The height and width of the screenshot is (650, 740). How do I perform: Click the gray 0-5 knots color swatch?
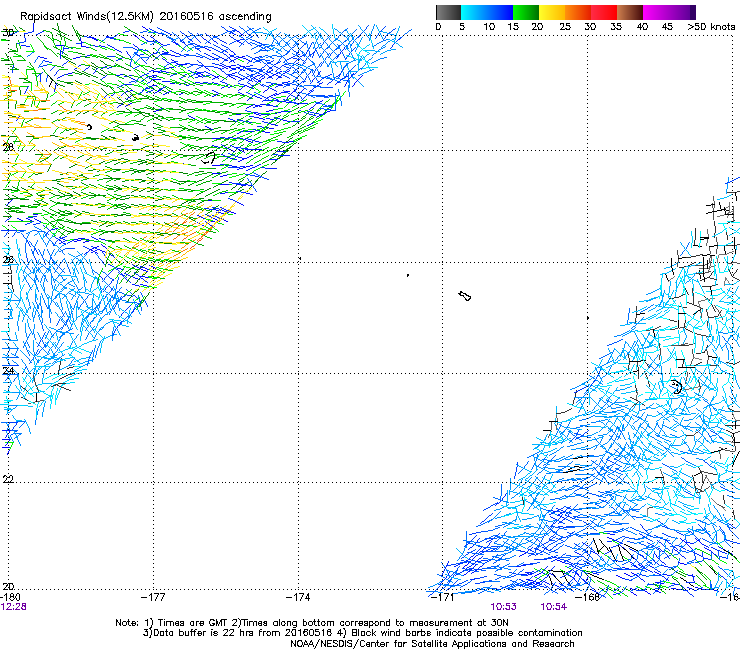tap(448, 12)
